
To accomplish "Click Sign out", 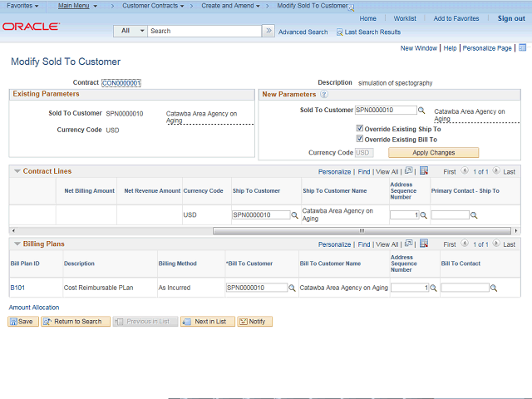I will [x=511, y=18].
